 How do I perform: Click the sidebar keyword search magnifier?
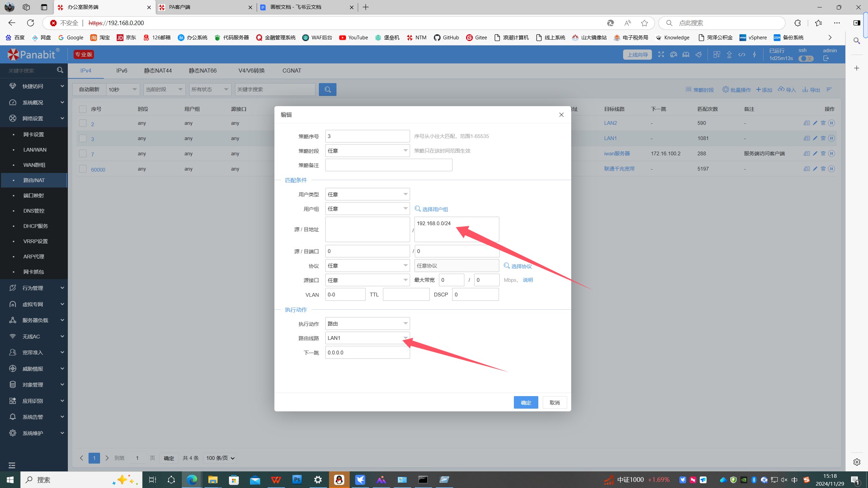coord(60,70)
